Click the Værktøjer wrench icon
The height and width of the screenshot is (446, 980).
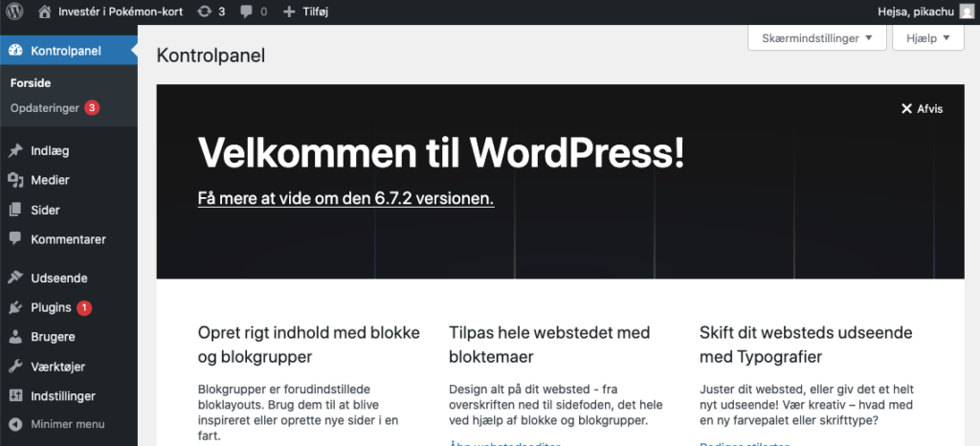point(15,367)
